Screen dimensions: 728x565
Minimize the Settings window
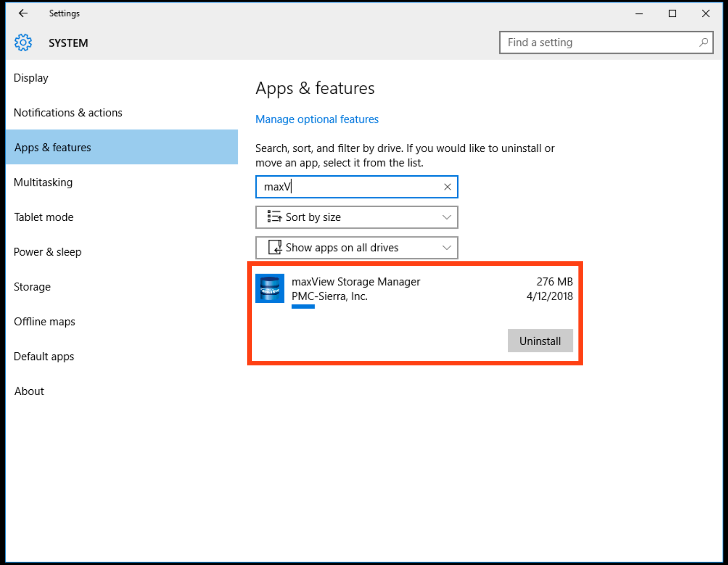(x=639, y=14)
